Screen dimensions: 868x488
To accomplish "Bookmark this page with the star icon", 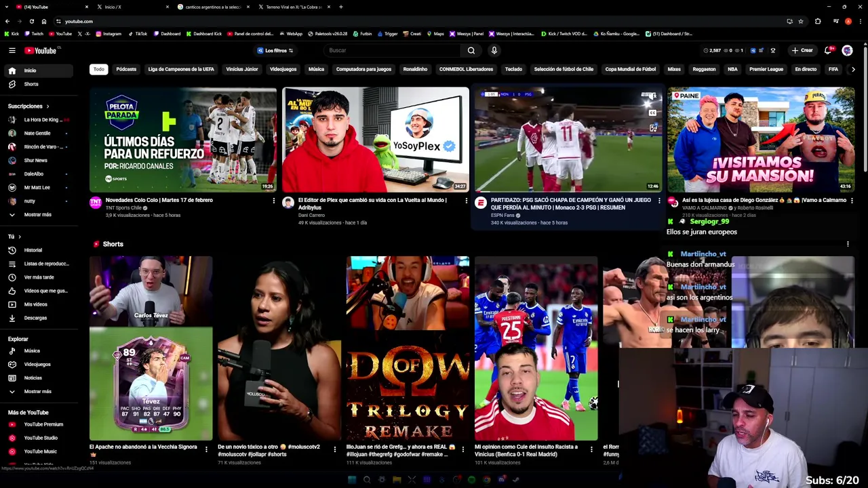I will [x=801, y=21].
